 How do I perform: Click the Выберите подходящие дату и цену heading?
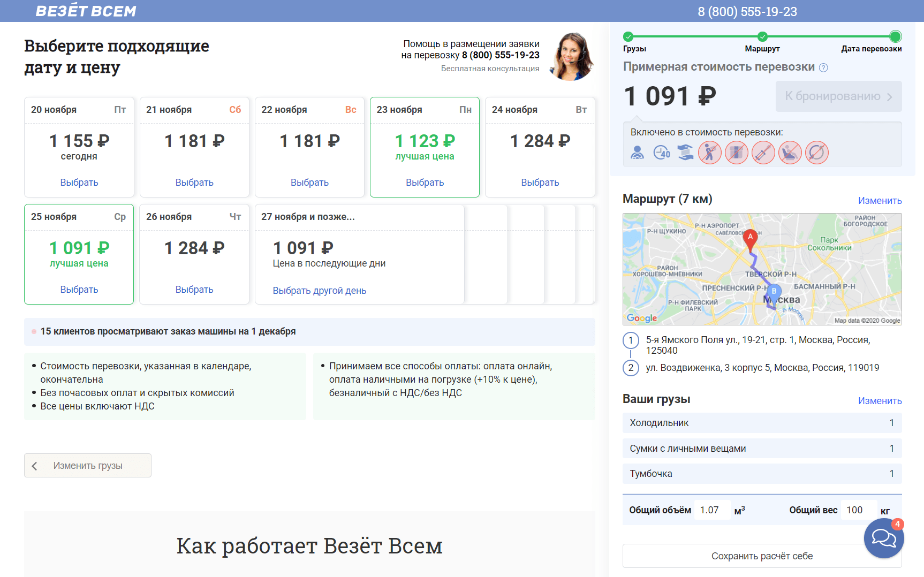coord(117,57)
